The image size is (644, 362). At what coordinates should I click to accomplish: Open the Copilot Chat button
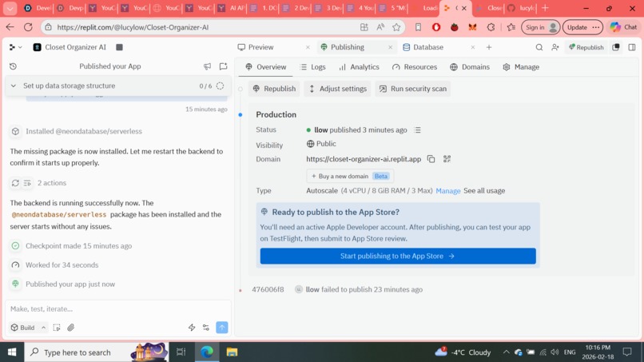pyautogui.click(x=623, y=27)
